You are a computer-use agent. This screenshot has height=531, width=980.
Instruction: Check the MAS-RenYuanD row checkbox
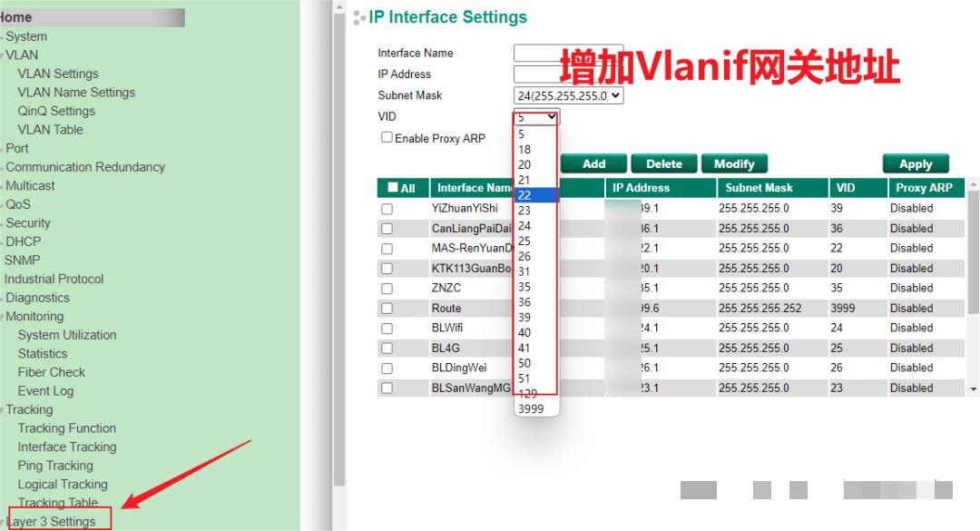(x=387, y=249)
